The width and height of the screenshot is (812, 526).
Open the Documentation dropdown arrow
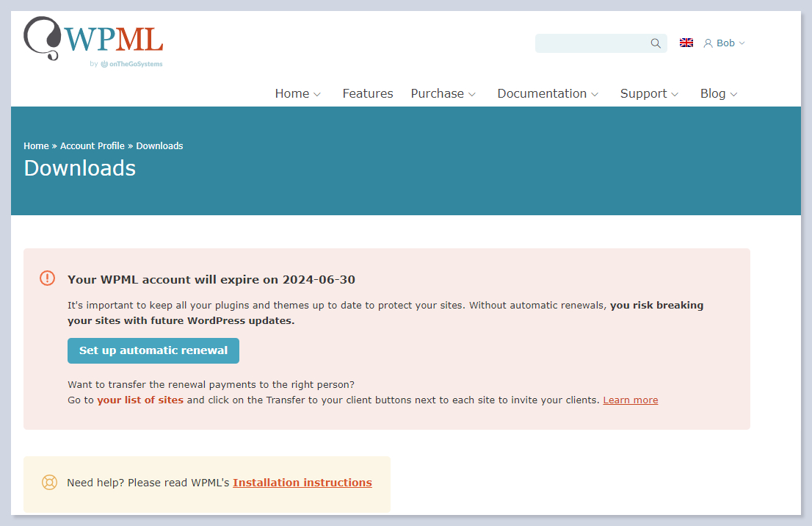click(x=595, y=94)
